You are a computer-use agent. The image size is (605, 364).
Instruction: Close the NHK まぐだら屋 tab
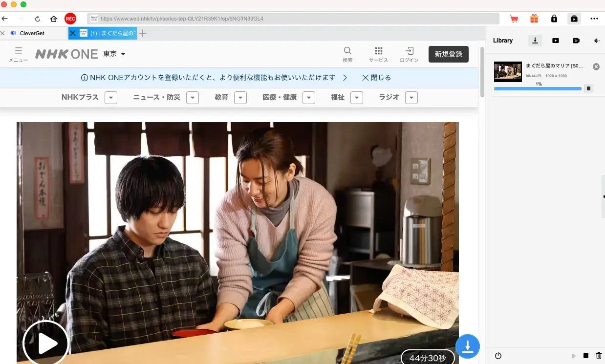(73, 33)
